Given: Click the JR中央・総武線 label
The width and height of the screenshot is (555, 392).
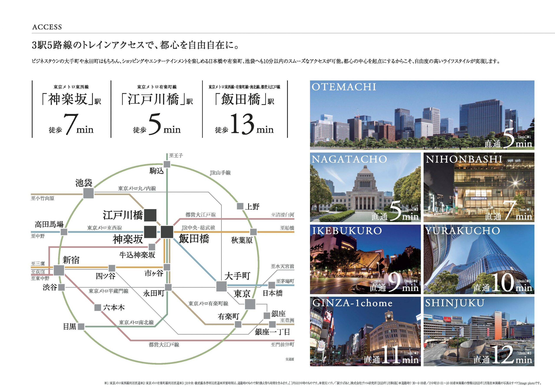Looking at the screenshot, I should click(198, 227).
